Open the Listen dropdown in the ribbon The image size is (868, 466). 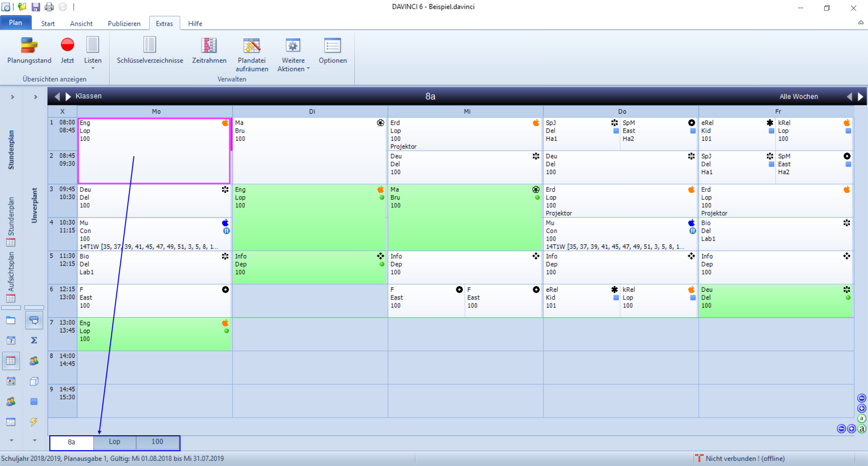(x=93, y=53)
